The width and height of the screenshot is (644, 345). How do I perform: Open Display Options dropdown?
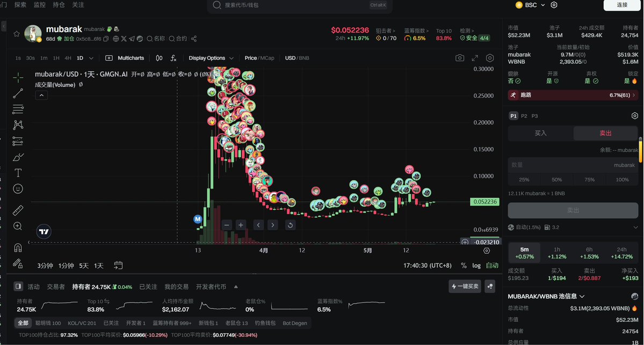pos(211,58)
